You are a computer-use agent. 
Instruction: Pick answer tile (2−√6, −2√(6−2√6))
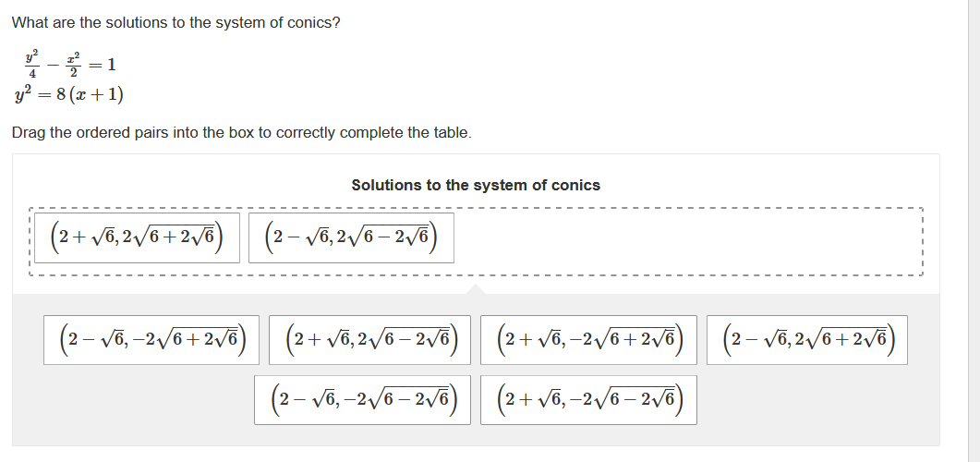coord(363,400)
